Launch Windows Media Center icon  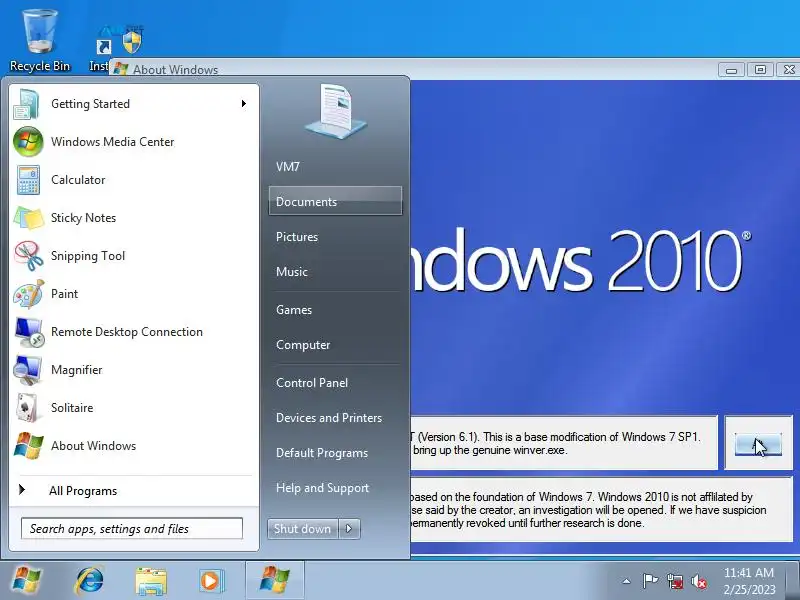(28, 142)
